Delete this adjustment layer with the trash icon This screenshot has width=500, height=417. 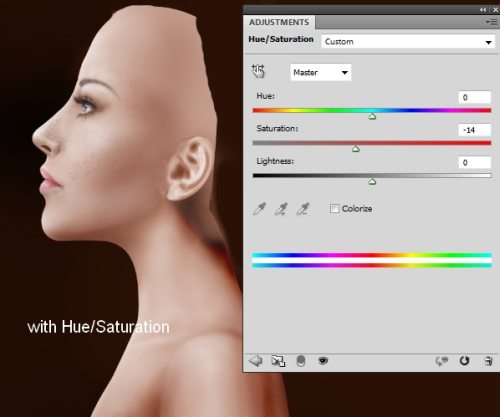click(x=488, y=361)
